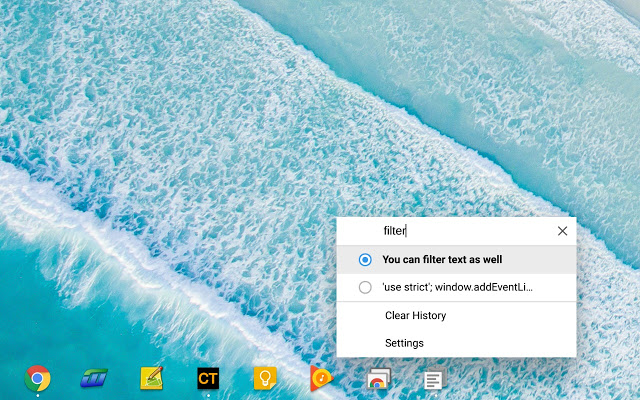Open the yellow sketch notepad app
This screenshot has height=400, width=640.
151,378
